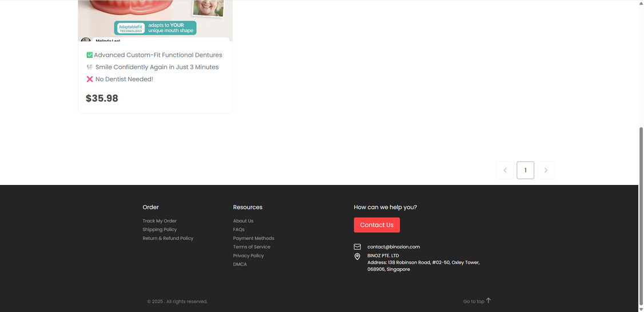This screenshot has width=644, height=312.
Task: Open the dentures product image thumbnail
Action: point(155,21)
